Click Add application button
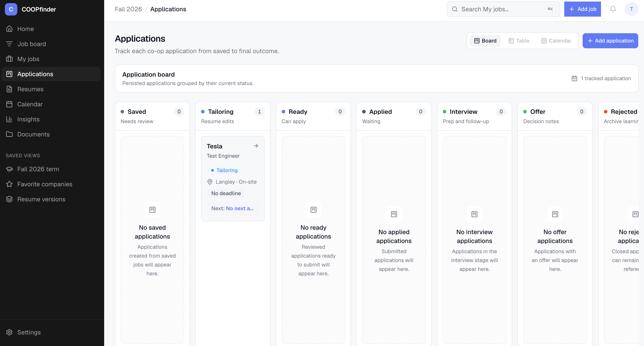 pyautogui.click(x=610, y=41)
